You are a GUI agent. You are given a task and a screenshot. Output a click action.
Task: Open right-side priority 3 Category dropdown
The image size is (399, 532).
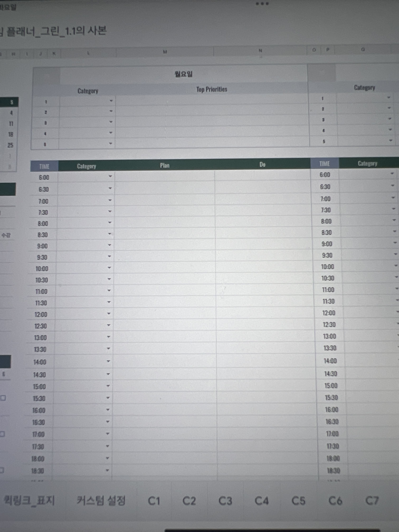point(390,119)
